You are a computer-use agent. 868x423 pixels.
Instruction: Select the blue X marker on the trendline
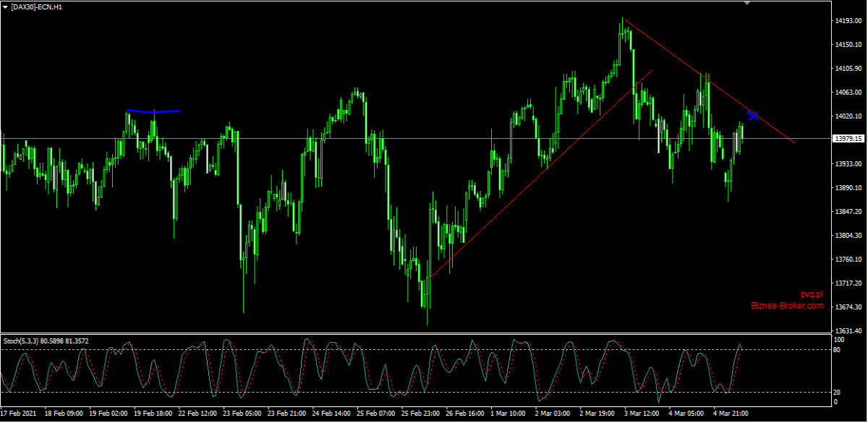[753, 115]
